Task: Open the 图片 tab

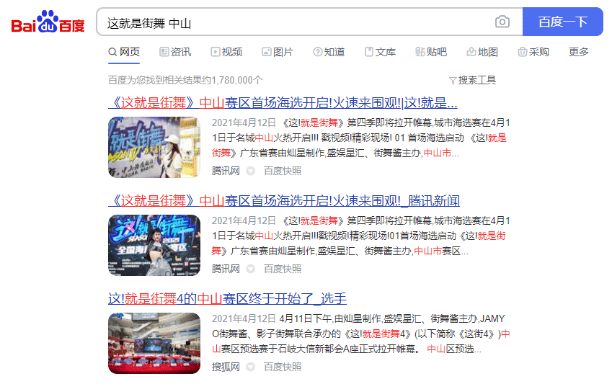Action: click(x=278, y=52)
